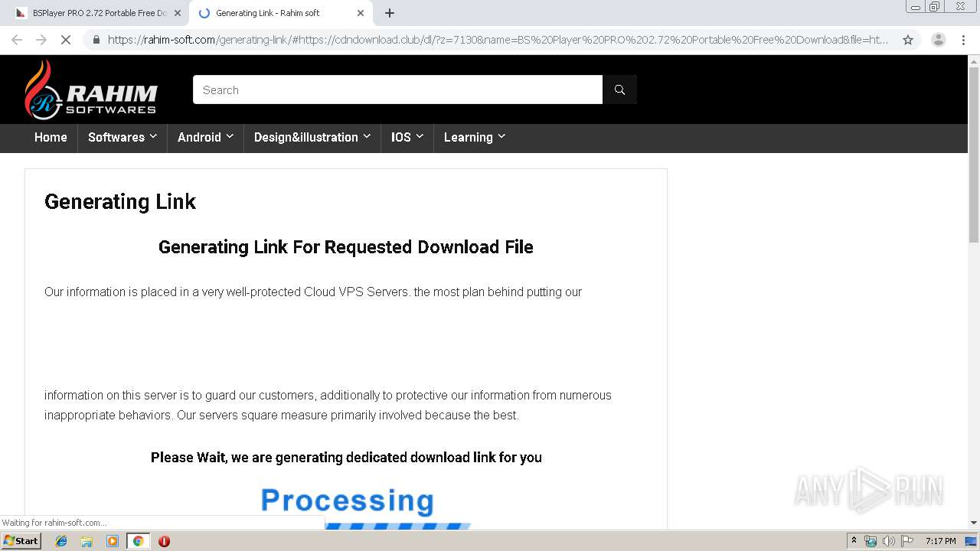Bookmark this page with the star icon

[x=908, y=40]
